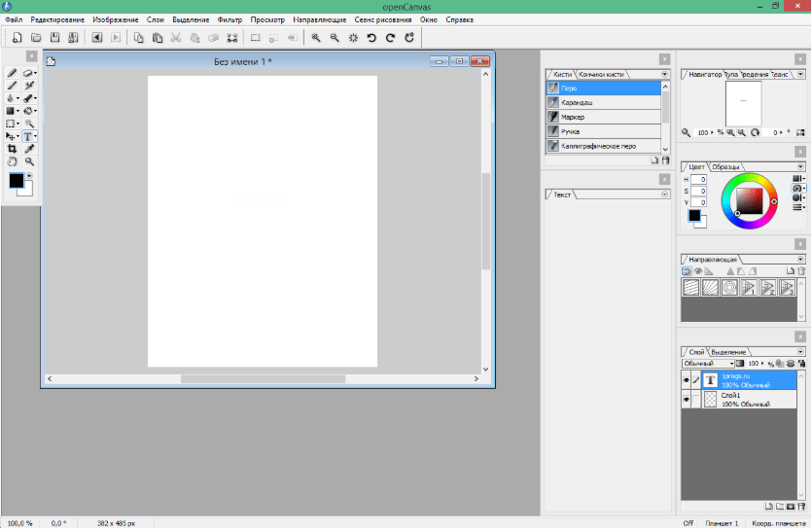
Task: Select the Text tool in toolbox
Action: coord(29,137)
